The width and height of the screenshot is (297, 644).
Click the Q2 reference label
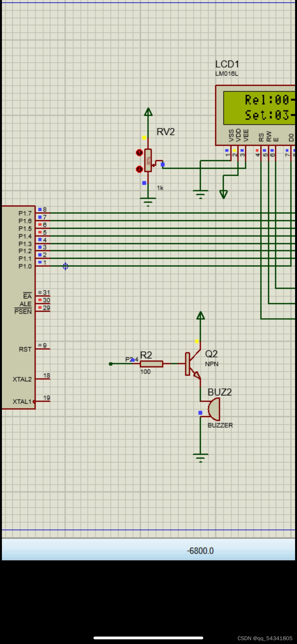coord(211,354)
